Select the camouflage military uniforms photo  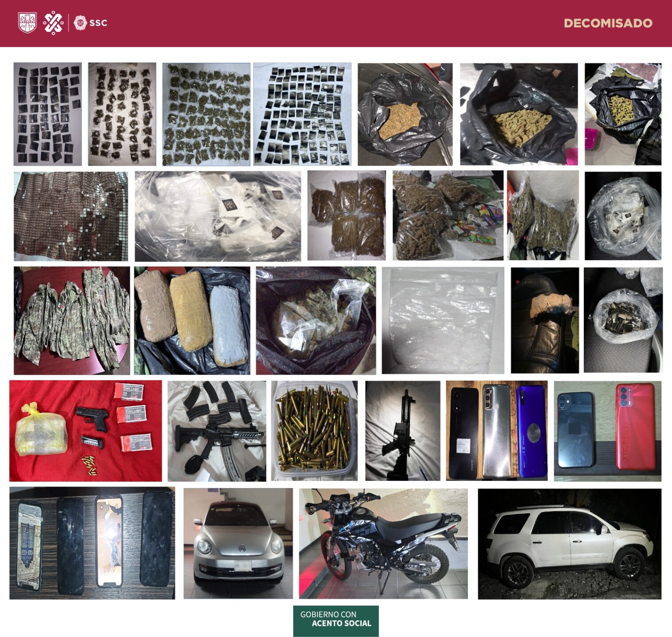tap(72, 320)
